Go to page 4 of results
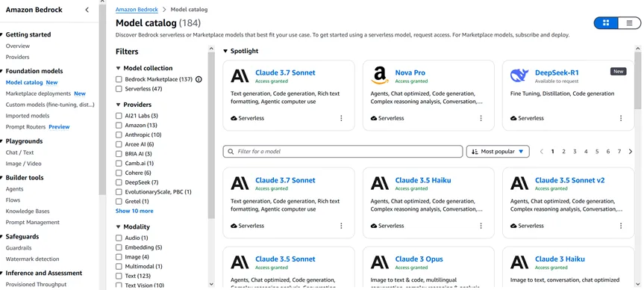This screenshot has height=290, width=644. [586, 152]
